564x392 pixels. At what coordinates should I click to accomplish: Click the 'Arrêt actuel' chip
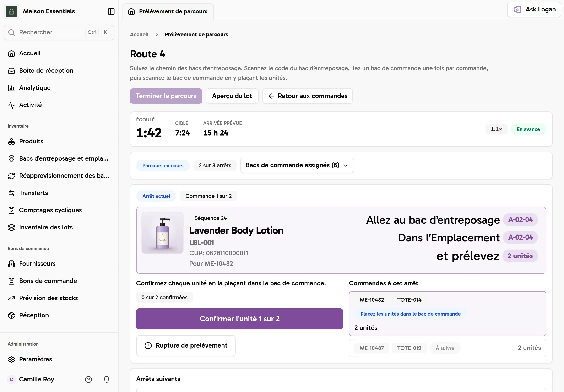[x=156, y=196]
